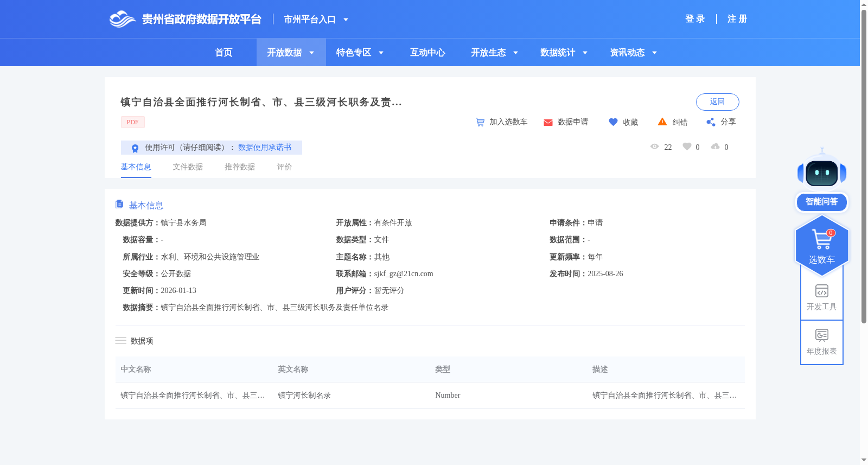This screenshot has width=868, height=465.
Task: Click the cloud download count icon
Action: (716, 146)
